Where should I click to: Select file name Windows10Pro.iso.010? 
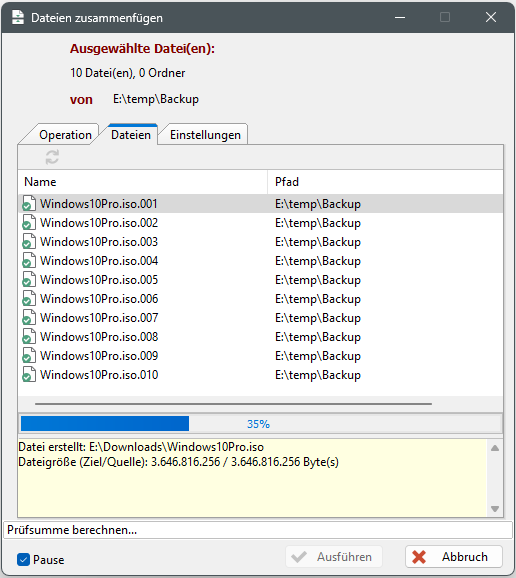(99, 375)
